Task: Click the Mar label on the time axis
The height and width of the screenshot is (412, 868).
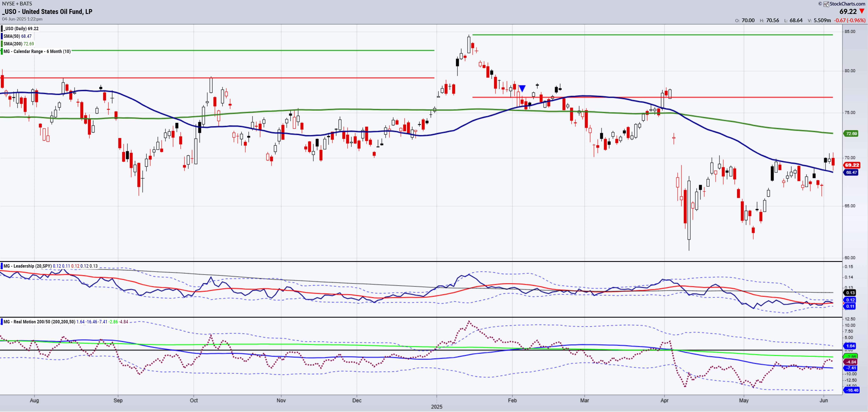Action: pos(585,401)
